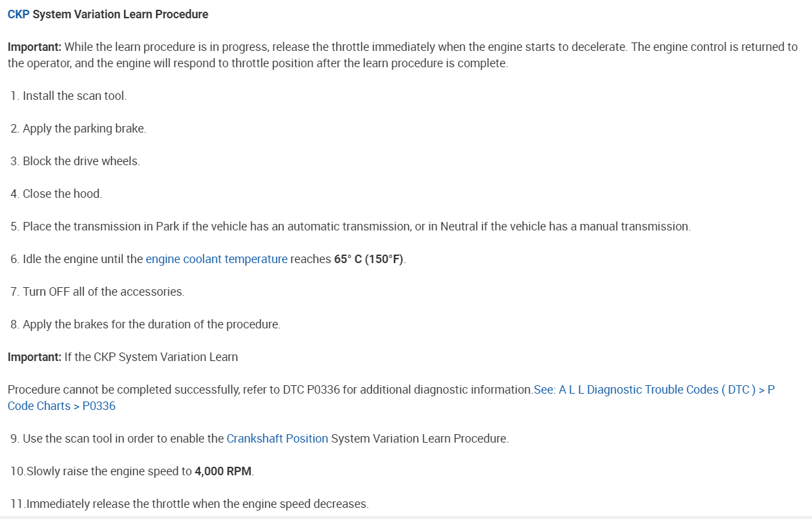Click the bold 65° C (150°F) temperature value
The height and width of the screenshot is (519, 812).
(x=369, y=259)
